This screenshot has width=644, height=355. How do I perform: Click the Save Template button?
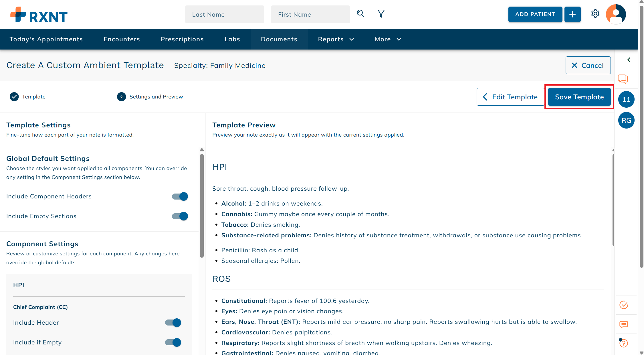[579, 97]
